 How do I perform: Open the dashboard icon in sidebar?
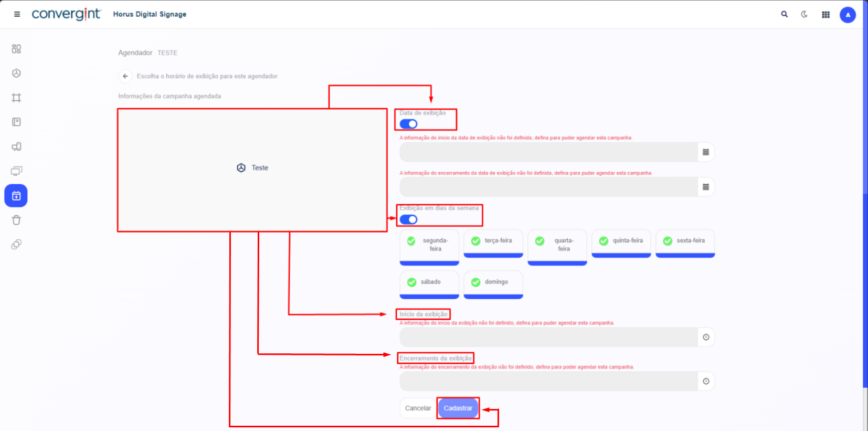tap(16, 49)
